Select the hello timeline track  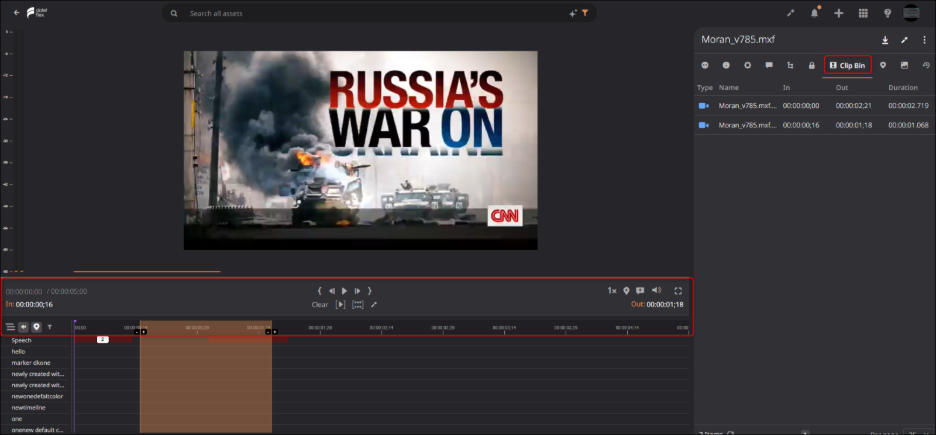(19, 351)
